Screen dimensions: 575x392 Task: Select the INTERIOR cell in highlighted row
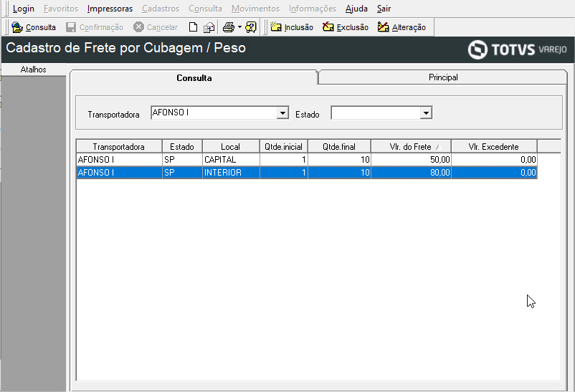[x=231, y=172]
